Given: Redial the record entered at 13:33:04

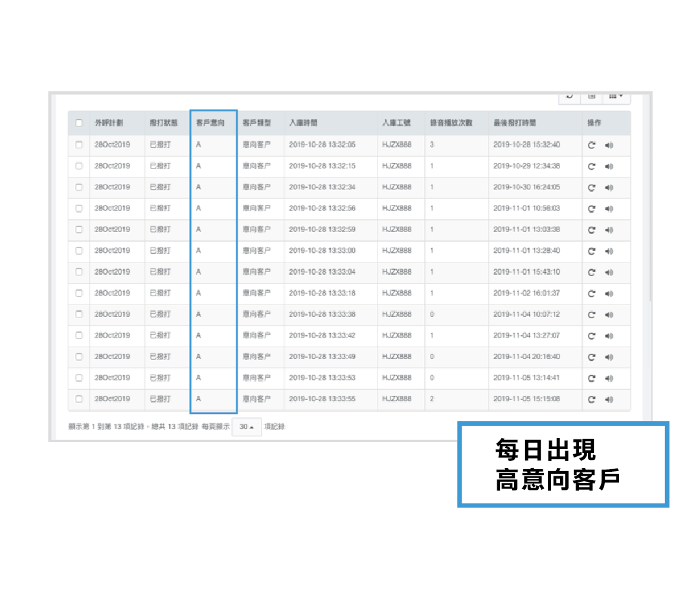Looking at the screenshot, I should (x=591, y=272).
